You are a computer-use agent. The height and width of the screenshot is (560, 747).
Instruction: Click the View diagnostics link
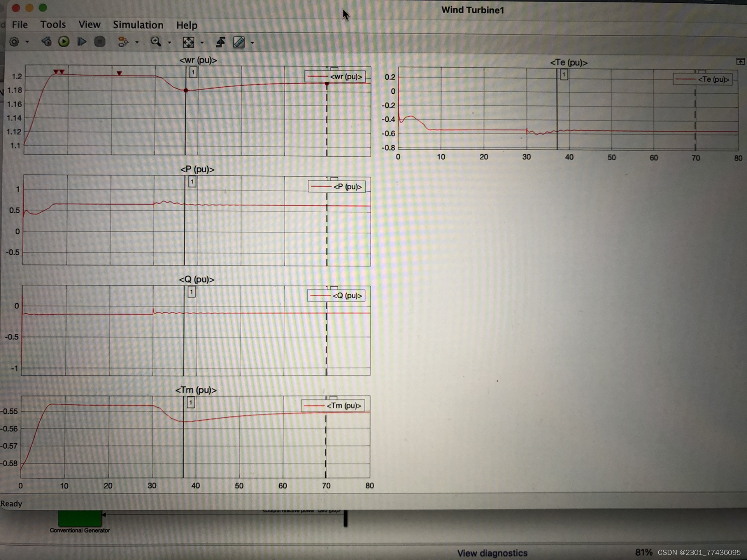coord(493,553)
